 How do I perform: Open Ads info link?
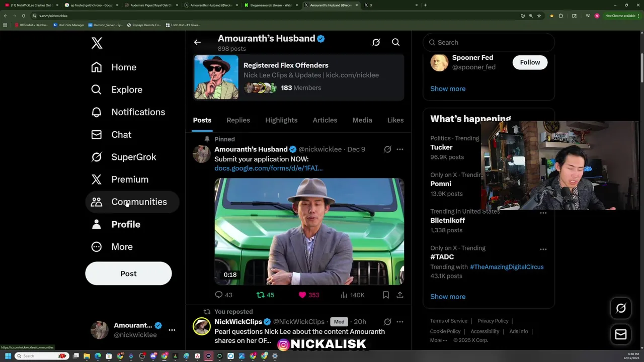(x=519, y=331)
